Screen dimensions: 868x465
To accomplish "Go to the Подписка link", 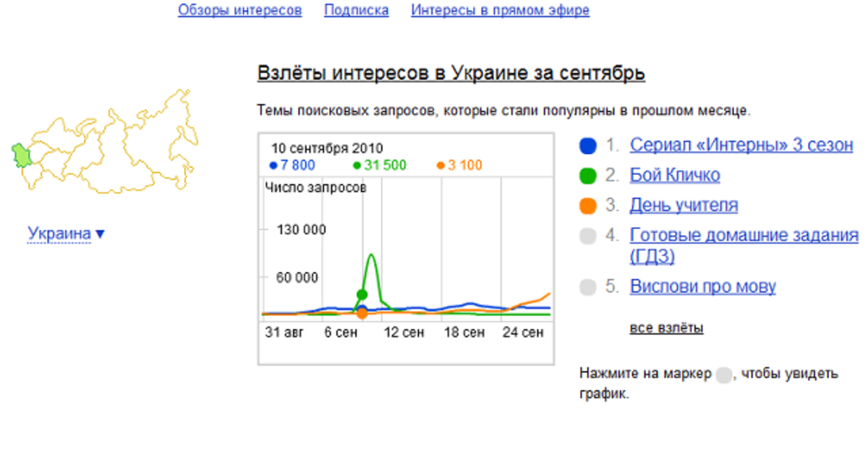I will tap(357, 10).
